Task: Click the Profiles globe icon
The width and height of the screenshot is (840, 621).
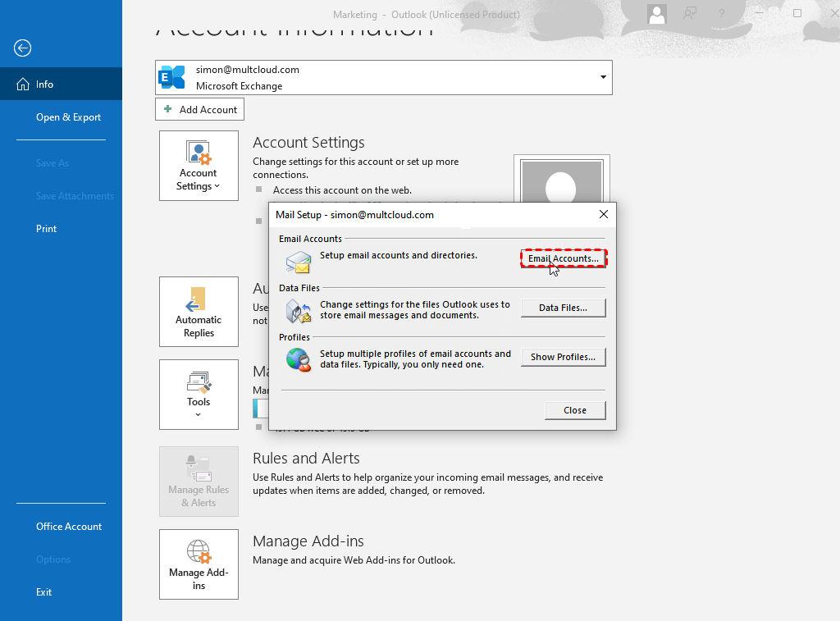Action: coord(299,360)
